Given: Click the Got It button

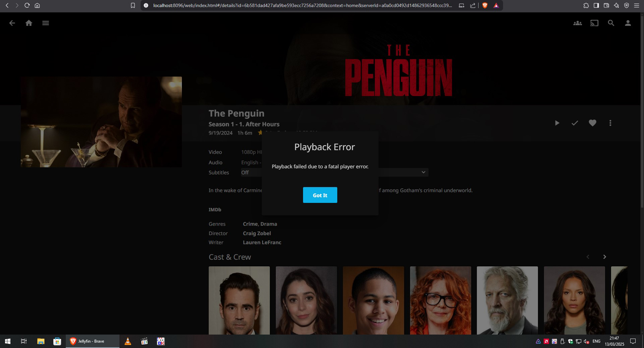Looking at the screenshot, I should tap(320, 195).
